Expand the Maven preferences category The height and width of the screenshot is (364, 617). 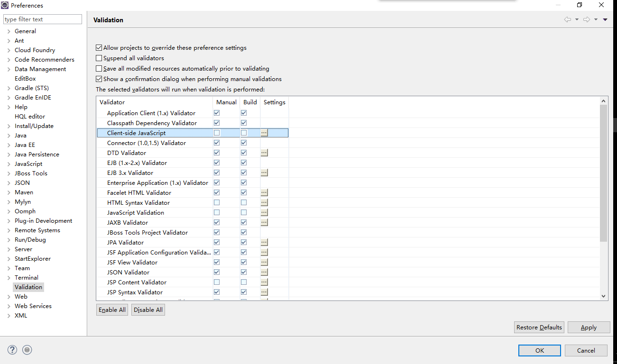point(9,192)
